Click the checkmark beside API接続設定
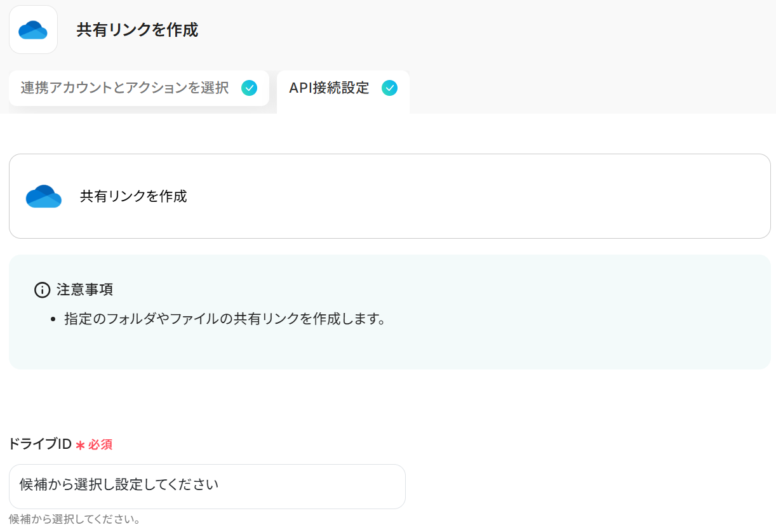This screenshot has width=776, height=532. click(389, 88)
